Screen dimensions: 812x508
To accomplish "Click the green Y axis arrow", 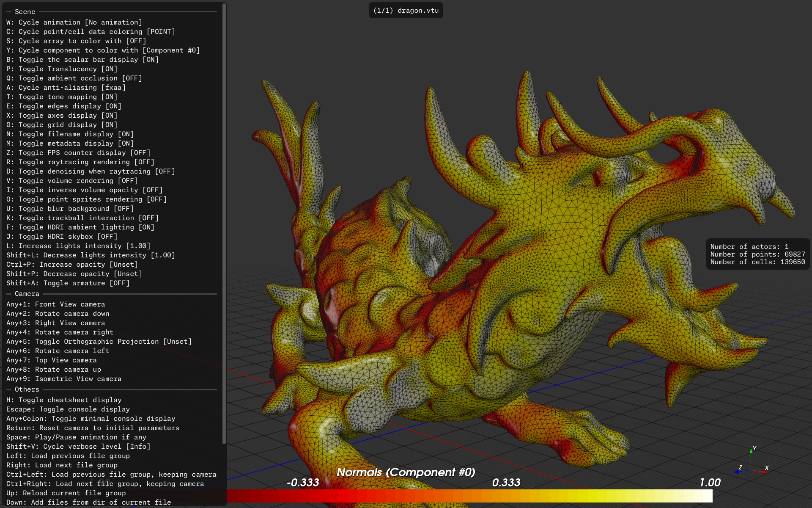I will pos(751,453).
